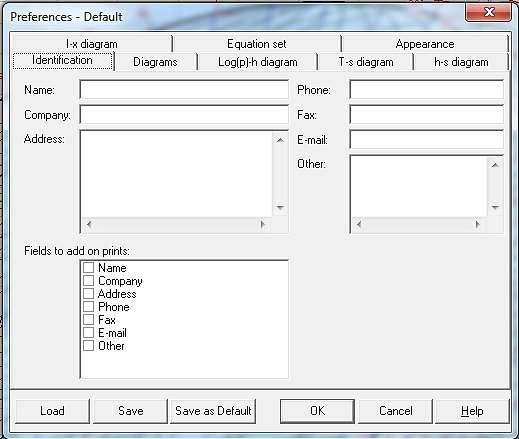Click the Cancel button
The image size is (519, 439).
point(395,411)
